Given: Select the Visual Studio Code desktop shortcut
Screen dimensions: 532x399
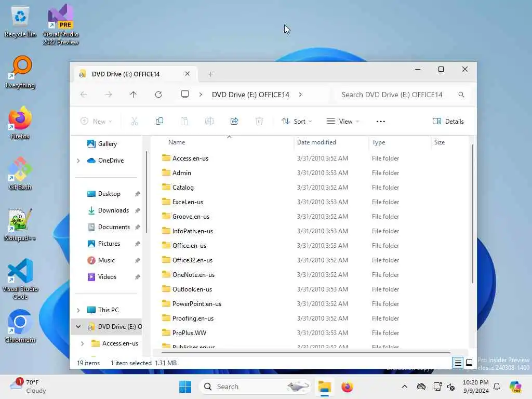Looking at the screenshot, I should click(x=20, y=279).
